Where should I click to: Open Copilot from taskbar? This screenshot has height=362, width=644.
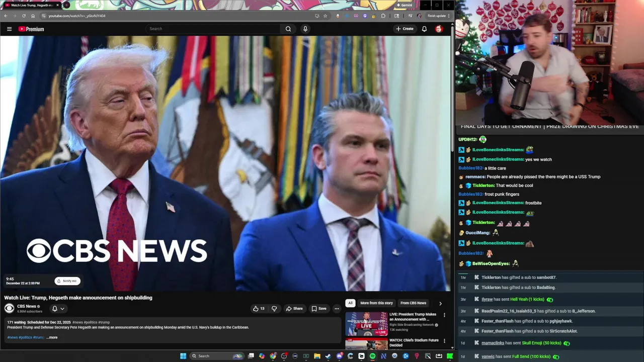coord(262,356)
